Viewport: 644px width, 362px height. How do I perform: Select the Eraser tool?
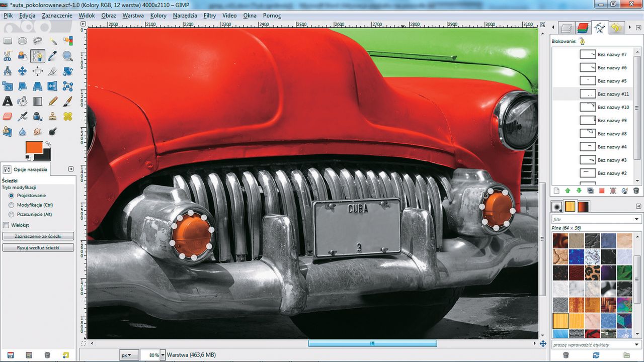tap(8, 117)
